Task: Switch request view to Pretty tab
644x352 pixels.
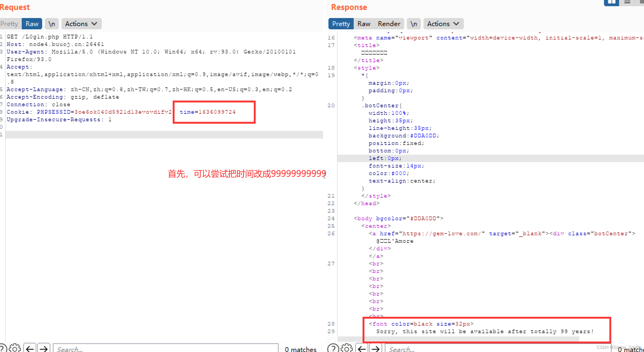Action: pyautogui.click(x=10, y=24)
